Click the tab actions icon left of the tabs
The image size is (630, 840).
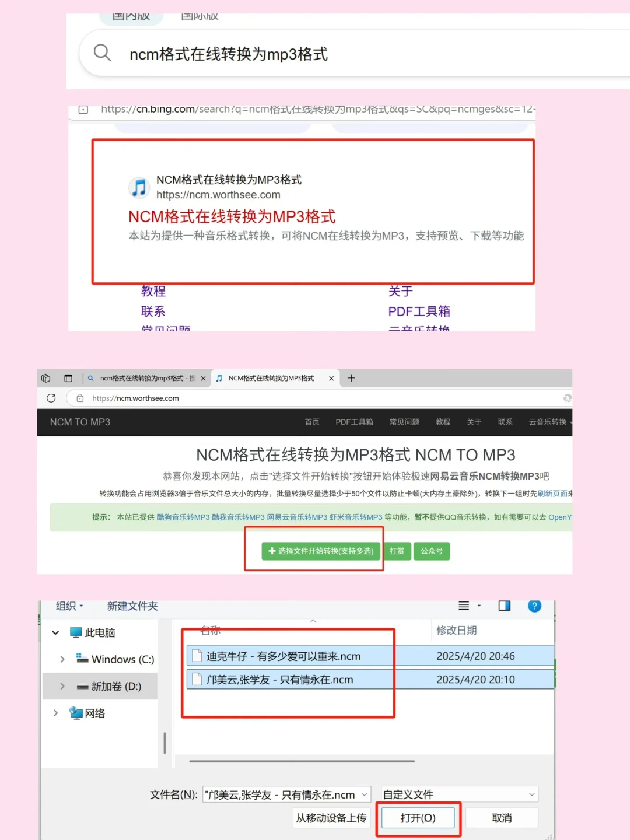point(68,378)
